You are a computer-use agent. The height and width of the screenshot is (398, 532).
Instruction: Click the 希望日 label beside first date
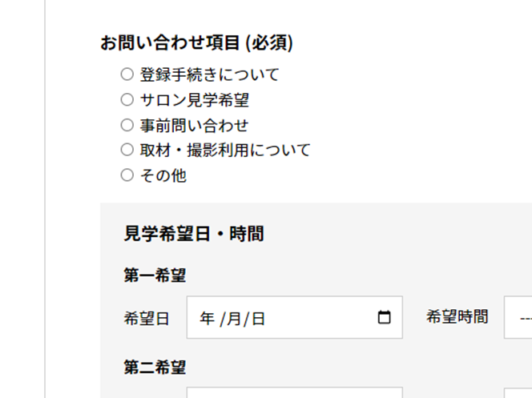[x=147, y=319]
